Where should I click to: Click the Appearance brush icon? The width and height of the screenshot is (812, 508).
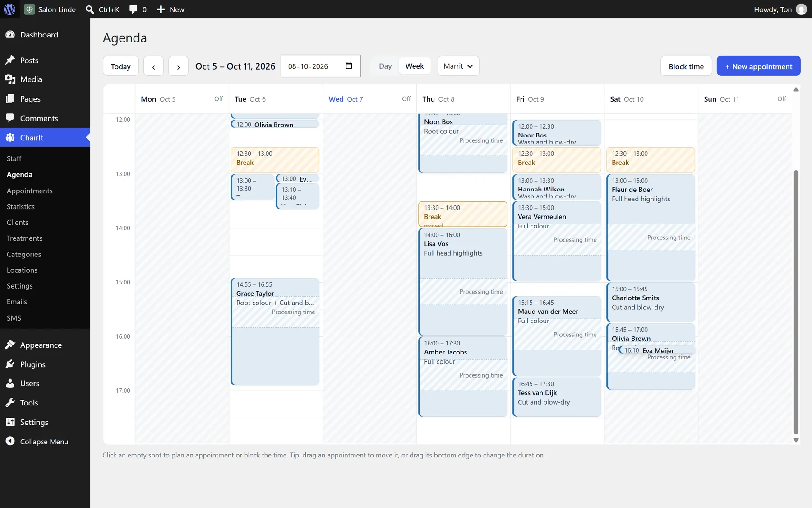pyautogui.click(x=10, y=345)
